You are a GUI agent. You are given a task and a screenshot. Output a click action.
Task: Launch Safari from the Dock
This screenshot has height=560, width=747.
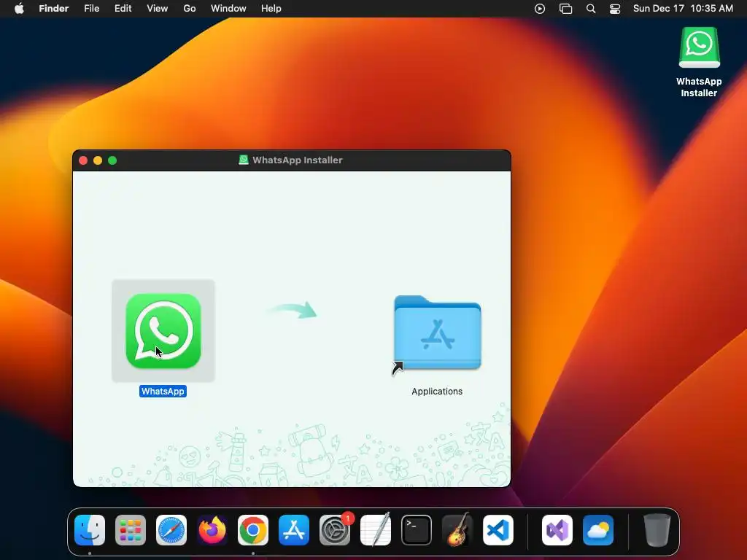coord(171,530)
